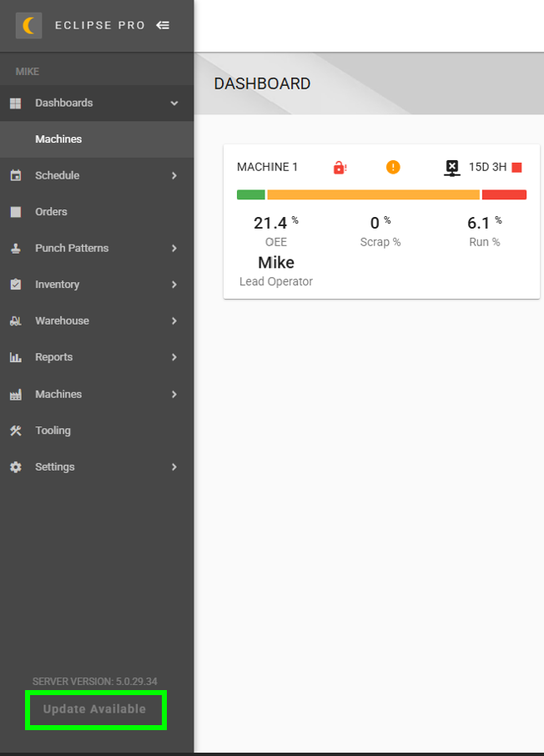Open the Machine 1 card title
Screen dimensions: 544x756
click(x=267, y=167)
